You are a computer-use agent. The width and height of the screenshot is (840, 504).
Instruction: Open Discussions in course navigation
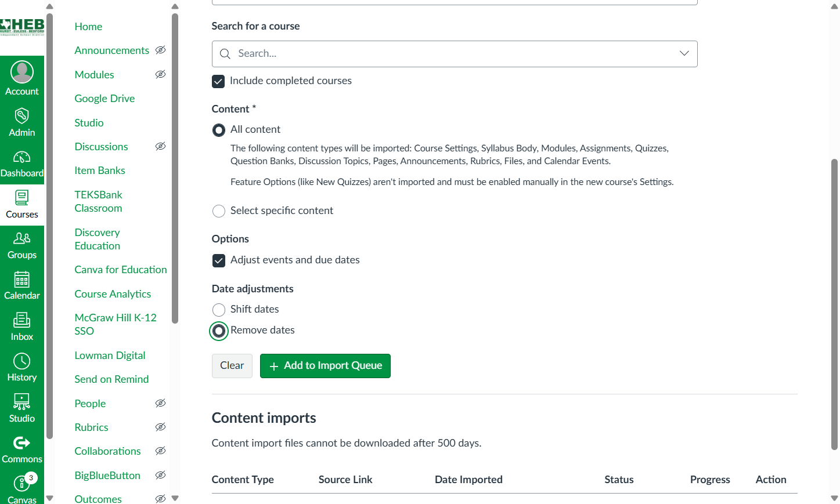click(101, 147)
